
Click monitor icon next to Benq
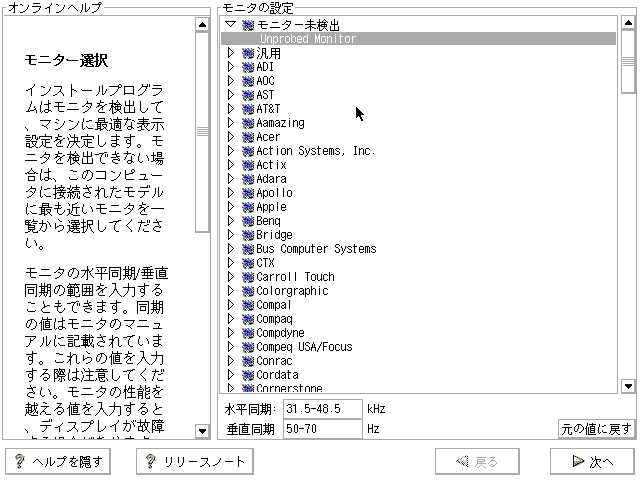click(248, 221)
